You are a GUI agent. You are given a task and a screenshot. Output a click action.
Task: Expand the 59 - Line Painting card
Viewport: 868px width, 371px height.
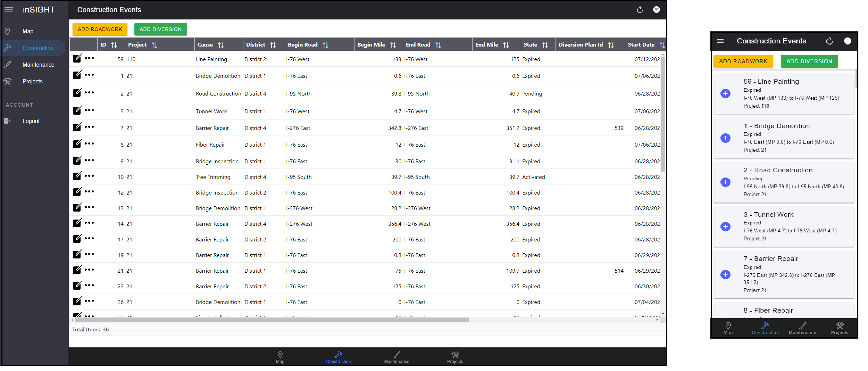pyautogui.click(x=726, y=93)
